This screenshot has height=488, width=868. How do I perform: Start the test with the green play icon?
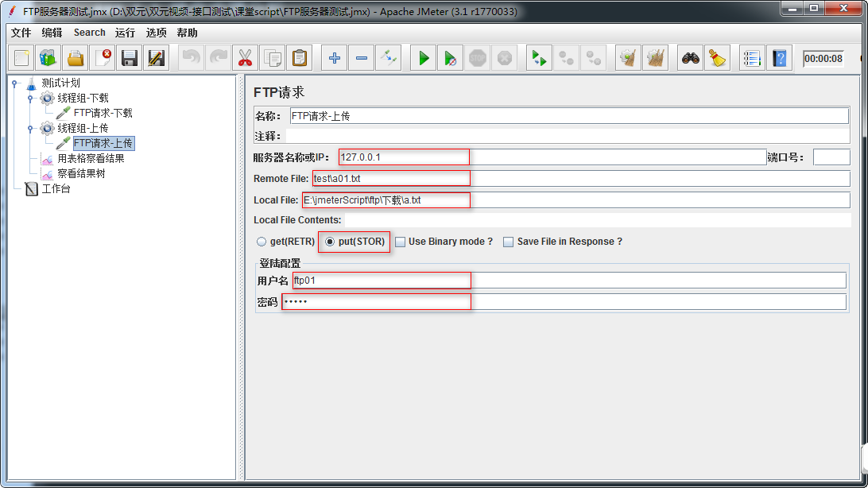(424, 58)
